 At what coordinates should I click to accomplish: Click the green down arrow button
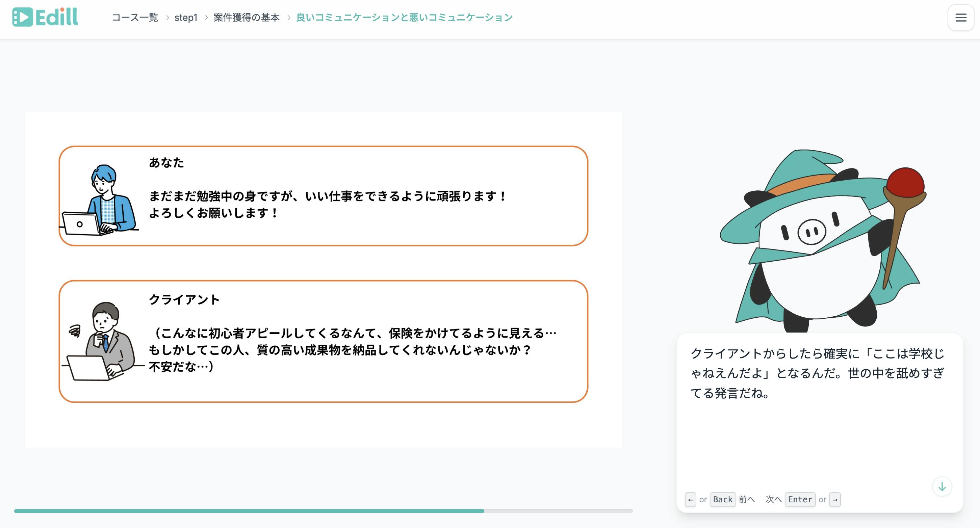coord(942,486)
